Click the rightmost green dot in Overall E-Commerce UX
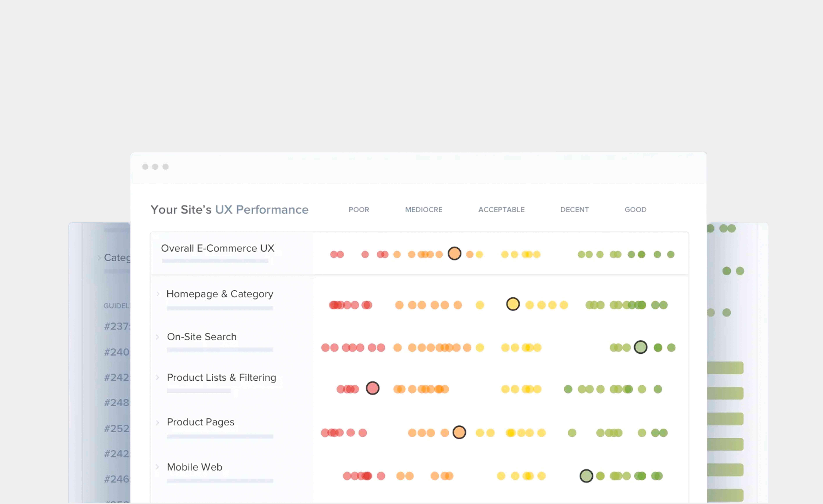Screen dimensions: 823x504 click(x=671, y=254)
